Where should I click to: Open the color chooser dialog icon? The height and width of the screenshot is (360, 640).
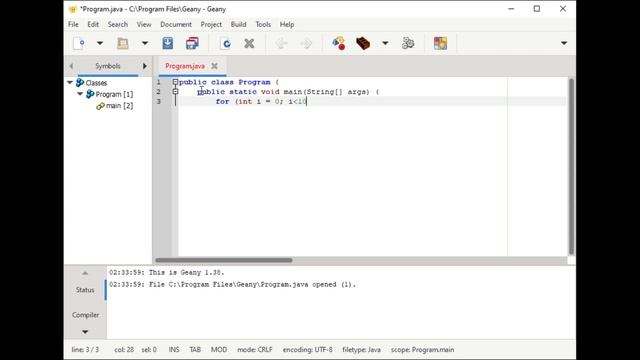440,43
